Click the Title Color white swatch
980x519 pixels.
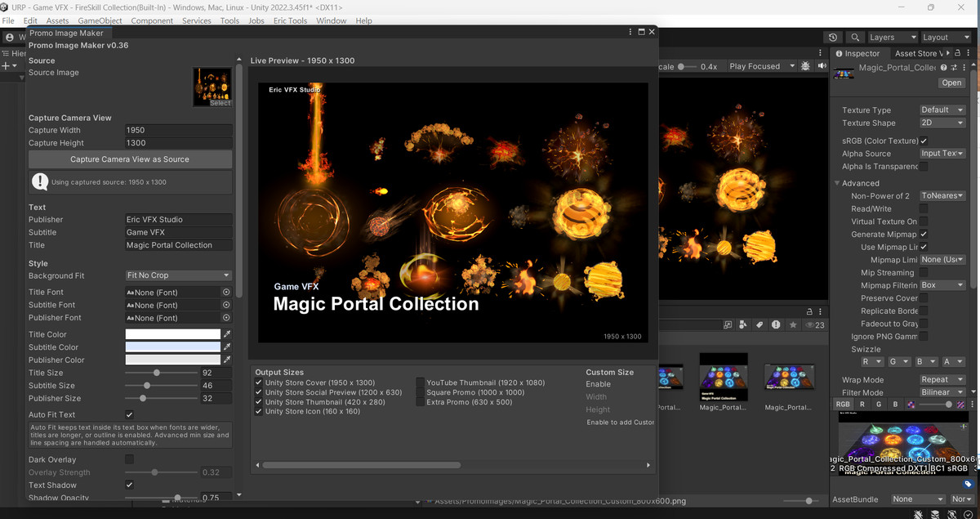(172, 334)
